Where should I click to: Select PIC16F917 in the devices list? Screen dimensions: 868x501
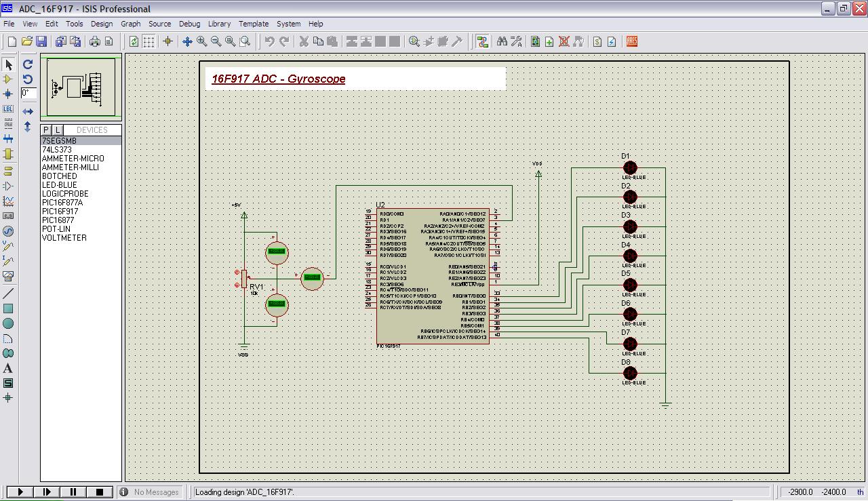pos(60,212)
